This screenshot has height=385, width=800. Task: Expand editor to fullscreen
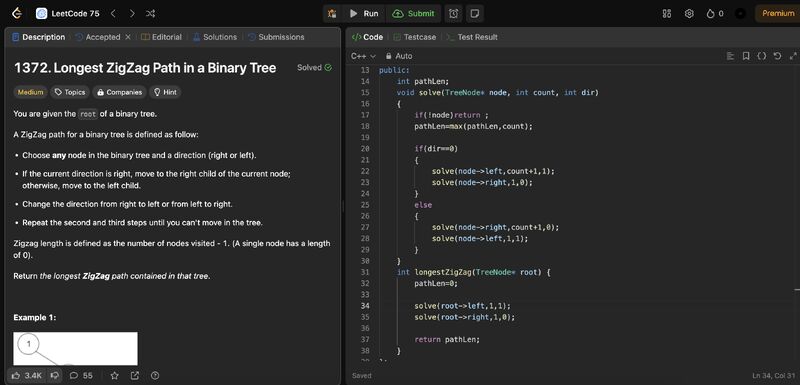tap(793, 56)
